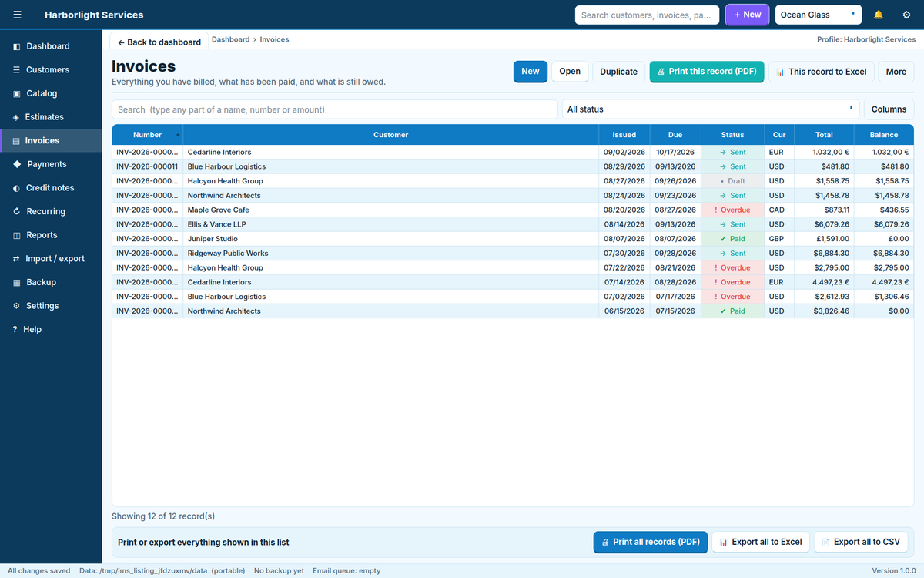The image size is (924, 578).
Task: Open the gear settings icon in header
Action: [906, 15]
